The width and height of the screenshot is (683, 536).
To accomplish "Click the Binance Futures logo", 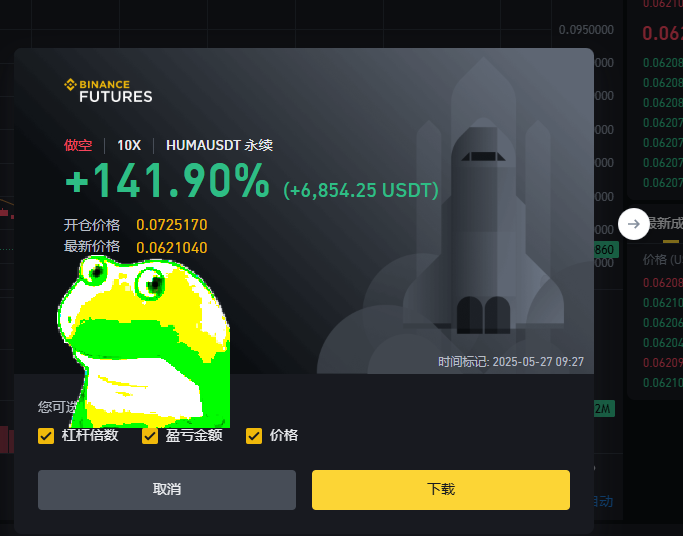I will click(108, 91).
